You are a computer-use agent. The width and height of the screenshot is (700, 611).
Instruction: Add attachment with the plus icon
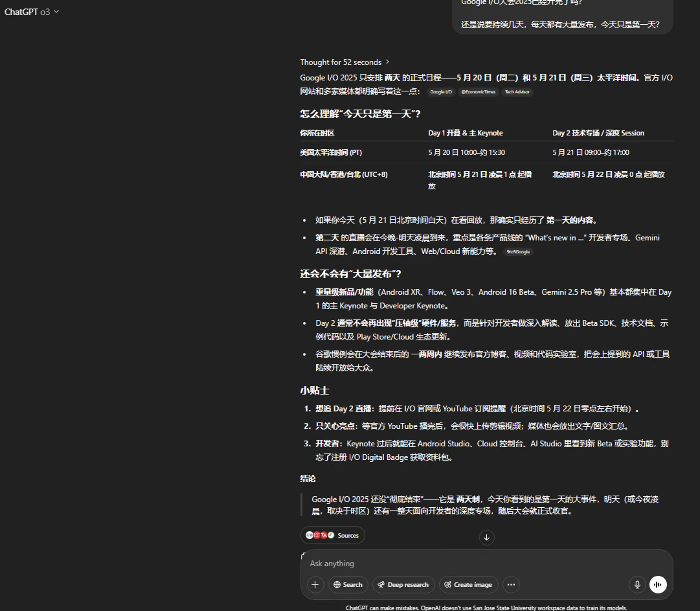coord(315,584)
